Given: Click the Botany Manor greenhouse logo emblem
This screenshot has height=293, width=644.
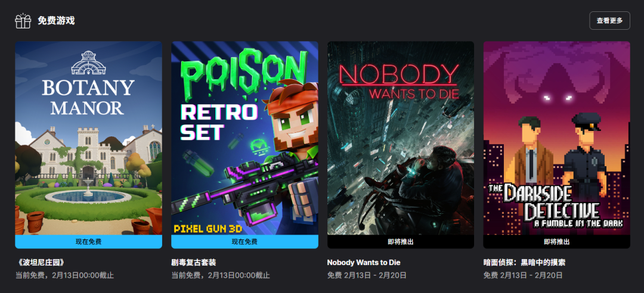Looking at the screenshot, I should (x=88, y=63).
